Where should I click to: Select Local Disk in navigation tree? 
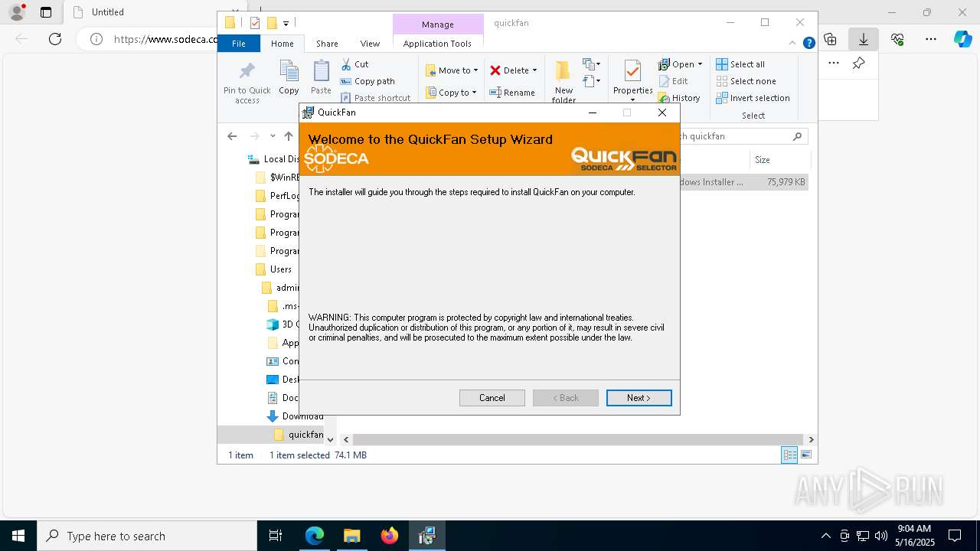(x=273, y=159)
